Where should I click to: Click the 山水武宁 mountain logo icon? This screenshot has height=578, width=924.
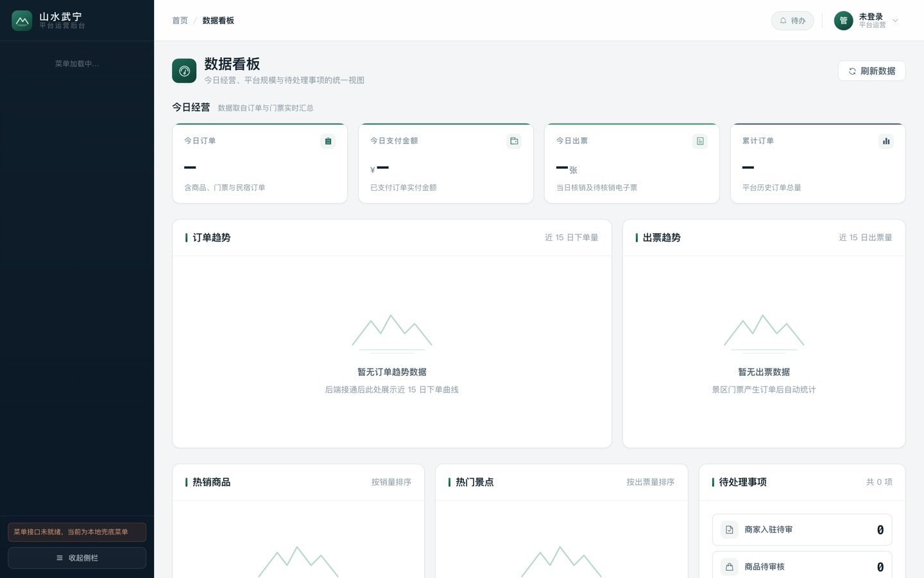click(22, 21)
